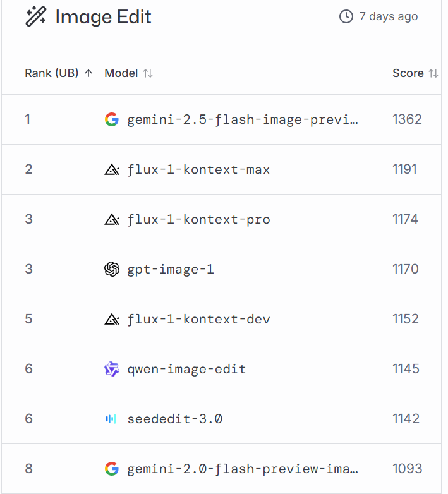Select the score value 1152

[406, 319]
